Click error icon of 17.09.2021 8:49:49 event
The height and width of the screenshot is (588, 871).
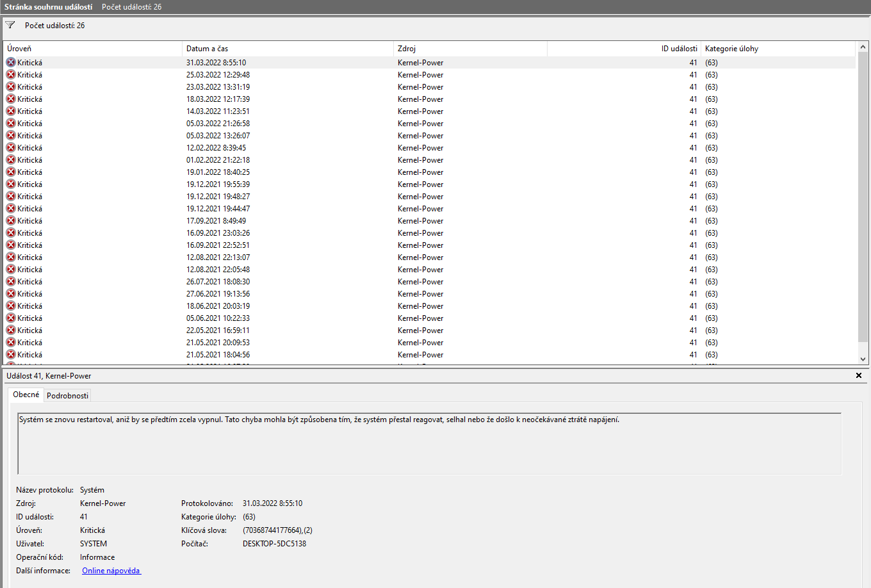11,220
